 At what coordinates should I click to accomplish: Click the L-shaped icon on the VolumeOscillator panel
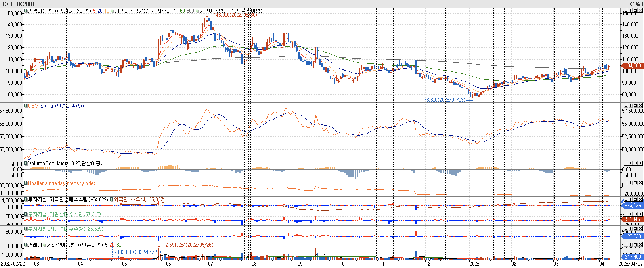(x=626, y=163)
